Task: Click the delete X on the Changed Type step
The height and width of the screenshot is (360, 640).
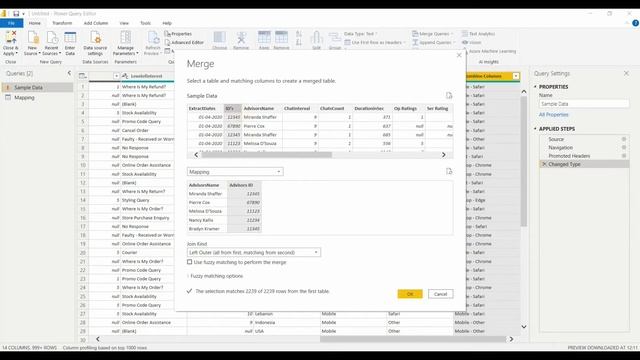Action: [544, 164]
